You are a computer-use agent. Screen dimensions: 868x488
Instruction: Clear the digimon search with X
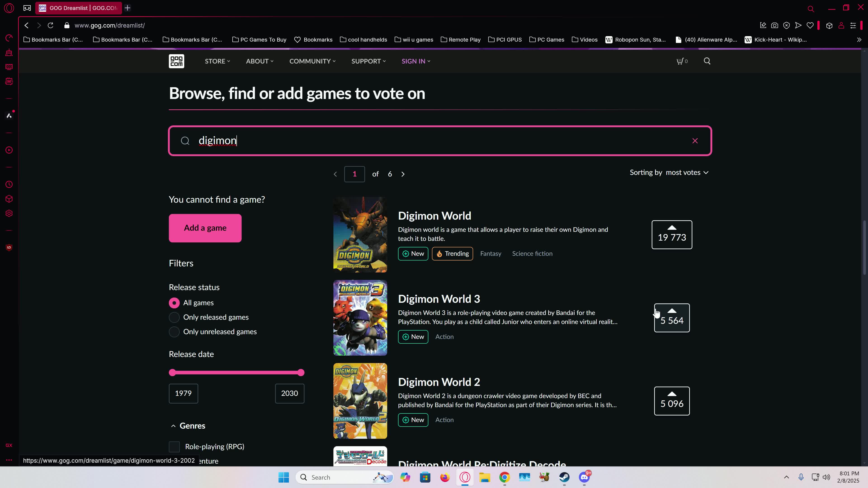coord(695,141)
